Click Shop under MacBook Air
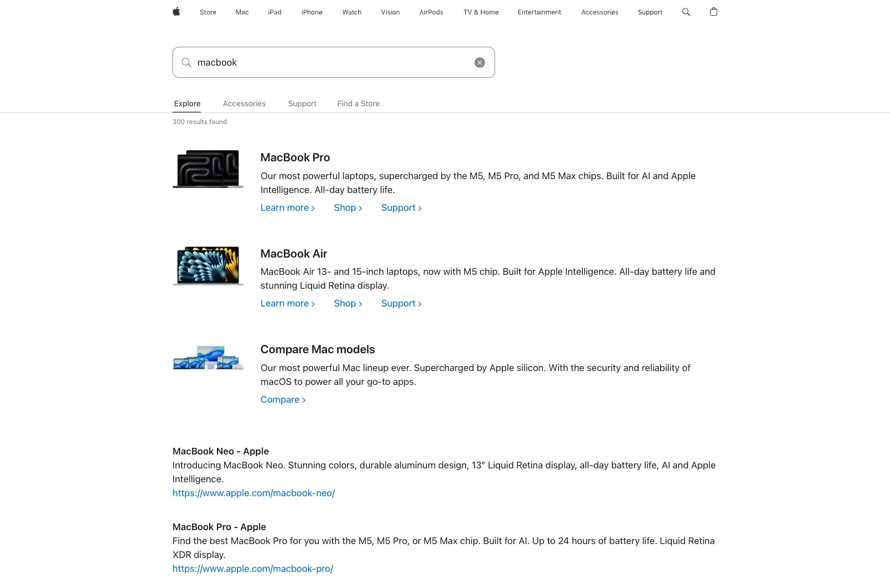Image resolution: width=890 pixels, height=588 pixels. pyautogui.click(x=348, y=303)
